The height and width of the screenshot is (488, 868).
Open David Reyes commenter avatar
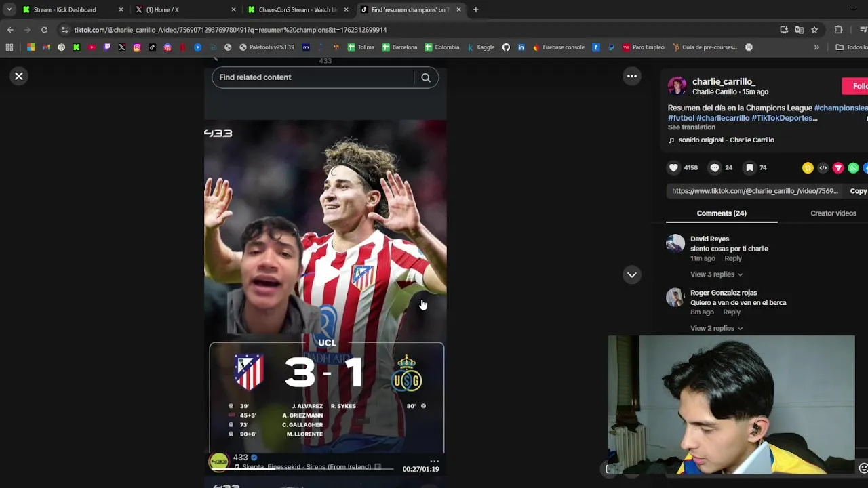click(675, 243)
